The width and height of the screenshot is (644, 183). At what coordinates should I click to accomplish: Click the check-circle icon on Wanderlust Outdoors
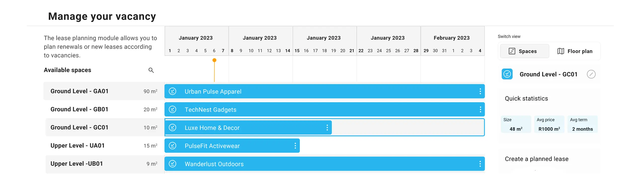point(172,164)
